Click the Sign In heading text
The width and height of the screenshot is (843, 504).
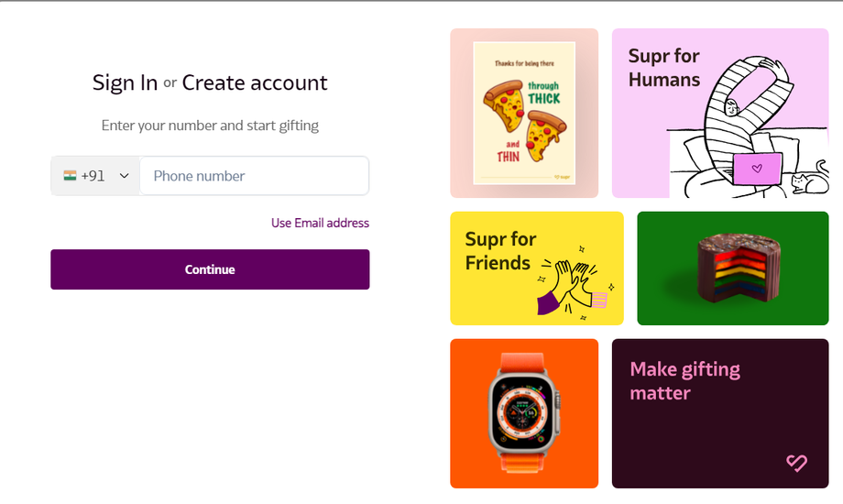[x=125, y=82]
